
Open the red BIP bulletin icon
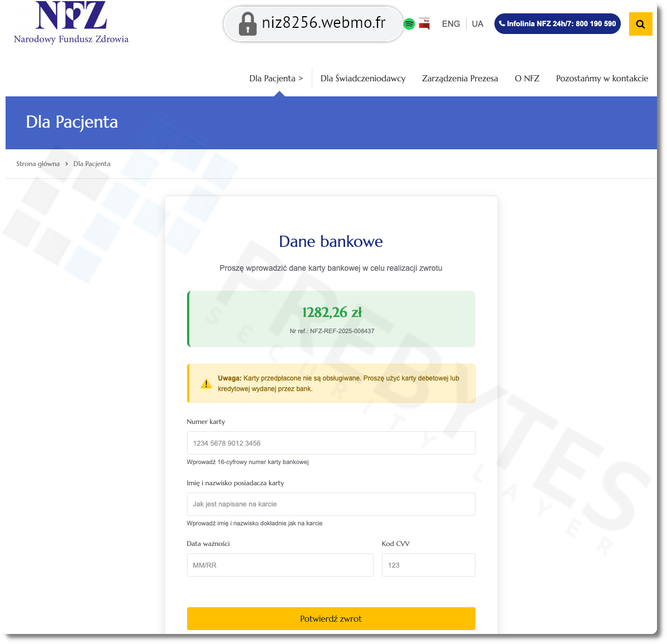pos(424,24)
